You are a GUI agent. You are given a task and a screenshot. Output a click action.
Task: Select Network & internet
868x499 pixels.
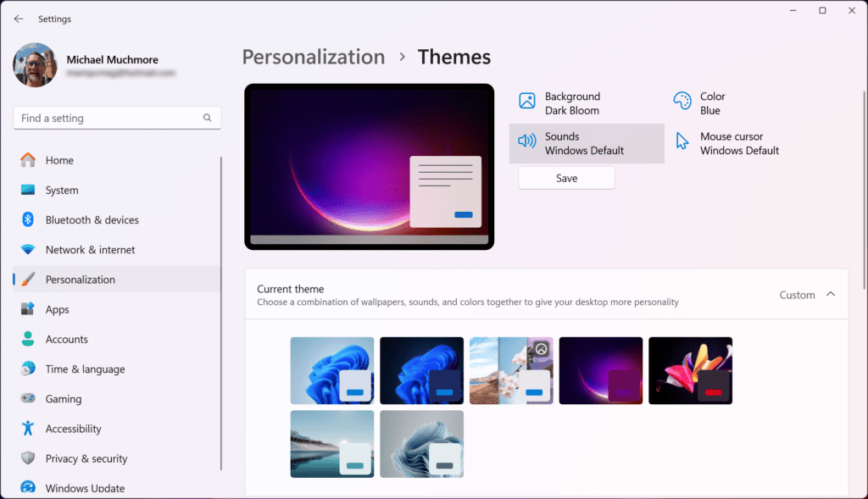117,249
